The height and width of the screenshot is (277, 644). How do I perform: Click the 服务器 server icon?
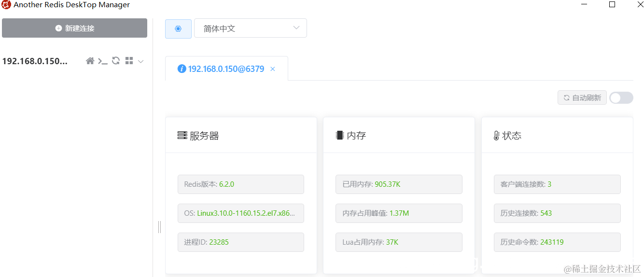(x=182, y=136)
